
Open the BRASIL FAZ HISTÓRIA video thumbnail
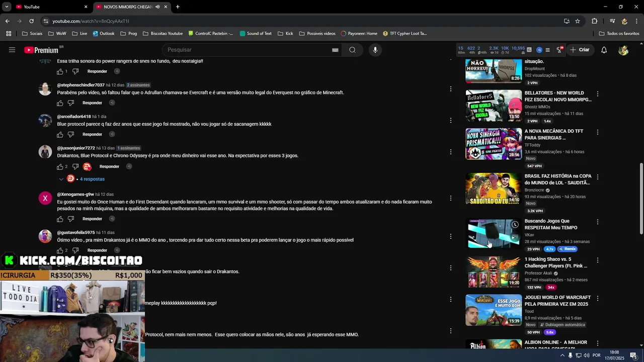tap(494, 189)
